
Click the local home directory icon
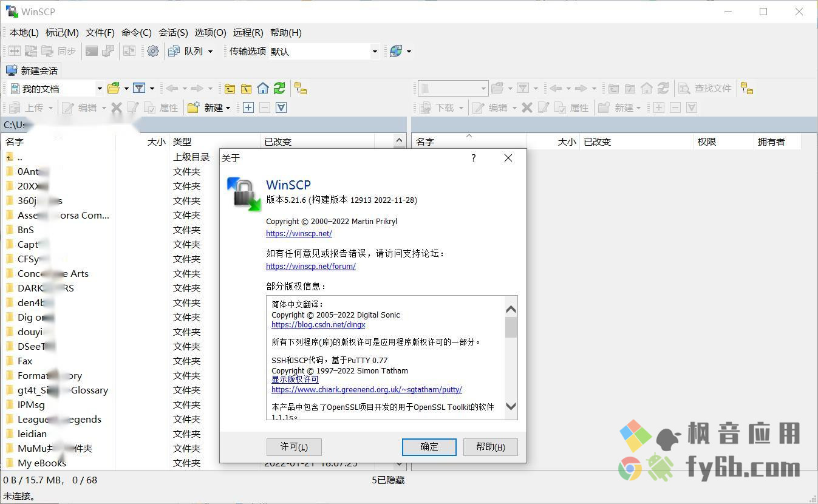coord(262,89)
